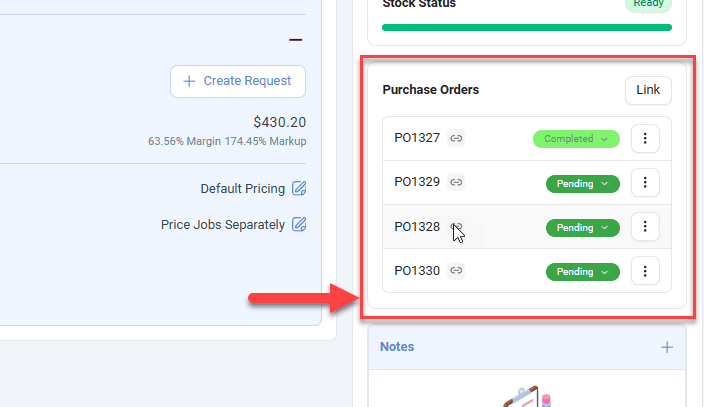Viewport: 704px width, 407px height.
Task: Open the Pending status dropdown for PO1329
Action: pos(582,184)
